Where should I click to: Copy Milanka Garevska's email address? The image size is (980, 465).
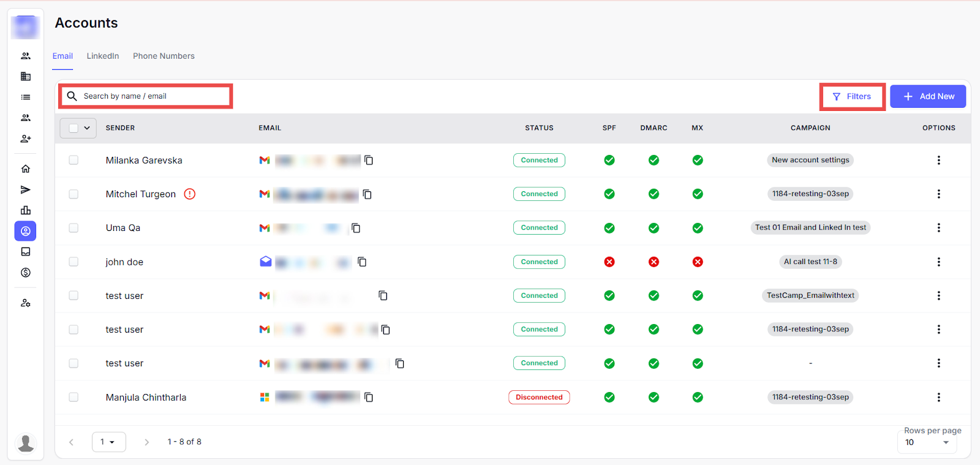point(369,161)
